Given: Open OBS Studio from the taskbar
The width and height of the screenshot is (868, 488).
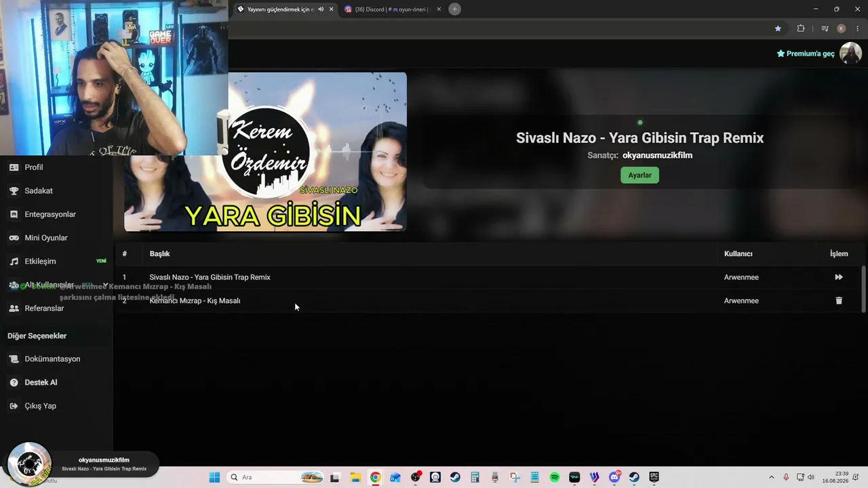Looking at the screenshot, I should (416, 477).
